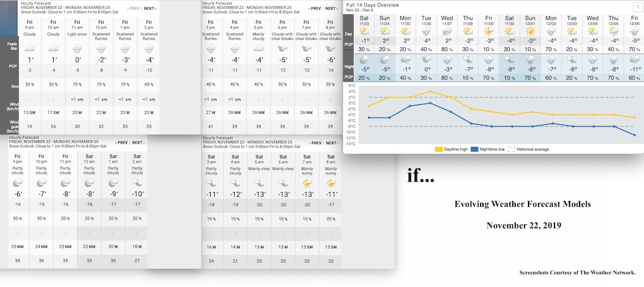This screenshot has width=644, height=287.
Task: Select the Tue 12/03 day column header
Action: click(x=572, y=20)
